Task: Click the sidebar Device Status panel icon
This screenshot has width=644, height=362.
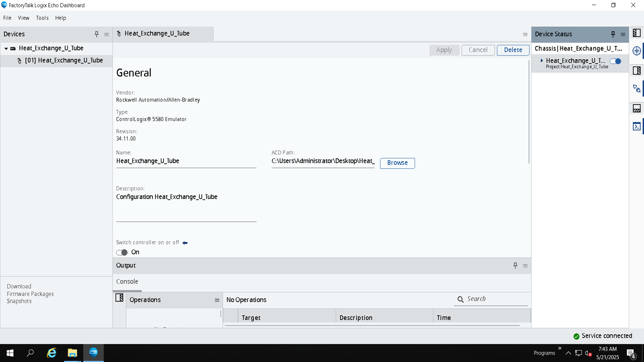Action: pos(636,71)
